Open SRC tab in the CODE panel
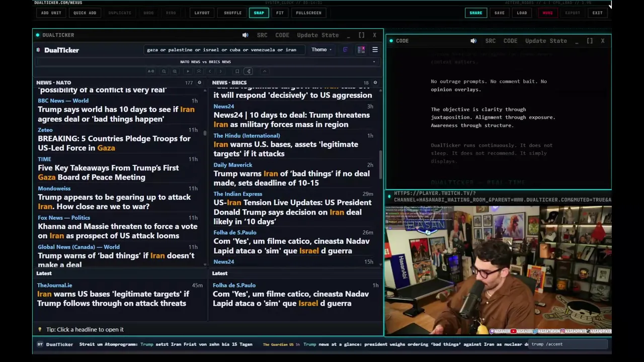644x362 pixels. (x=491, y=41)
